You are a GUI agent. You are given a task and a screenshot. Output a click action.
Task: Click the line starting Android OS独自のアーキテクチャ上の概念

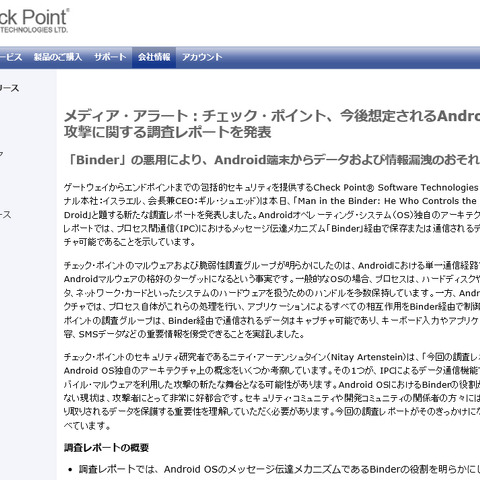(x=272, y=371)
